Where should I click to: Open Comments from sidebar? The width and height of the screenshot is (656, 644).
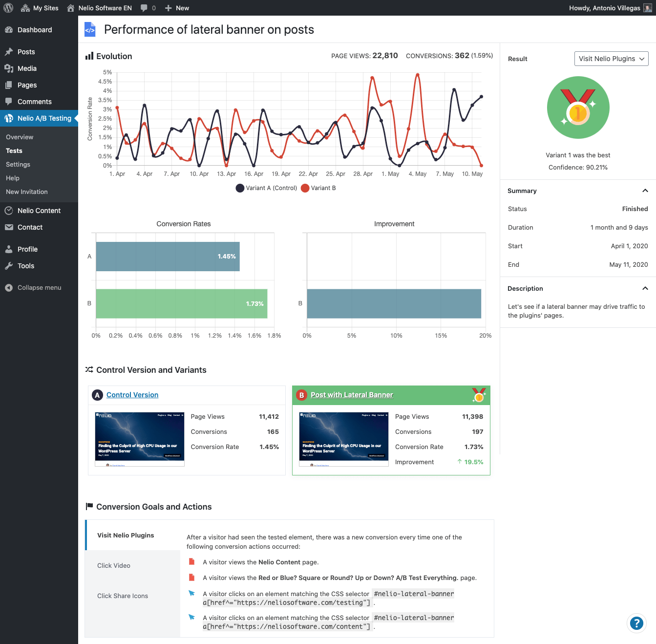(x=39, y=102)
